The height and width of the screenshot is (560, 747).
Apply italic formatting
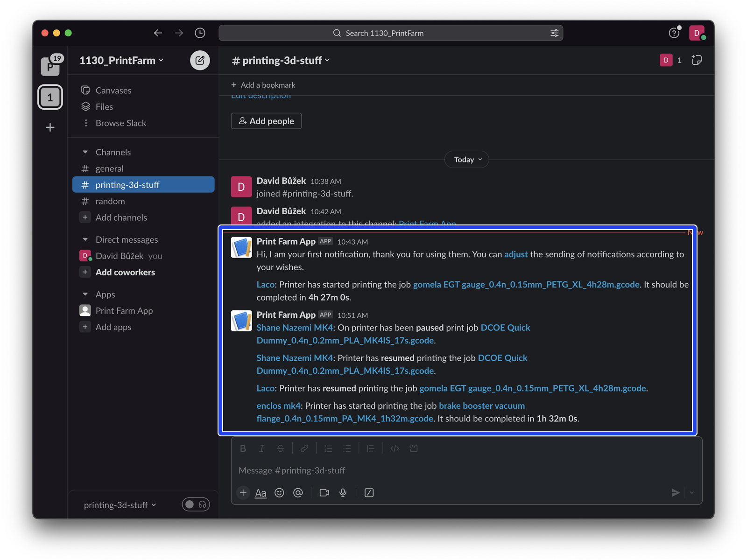261,448
